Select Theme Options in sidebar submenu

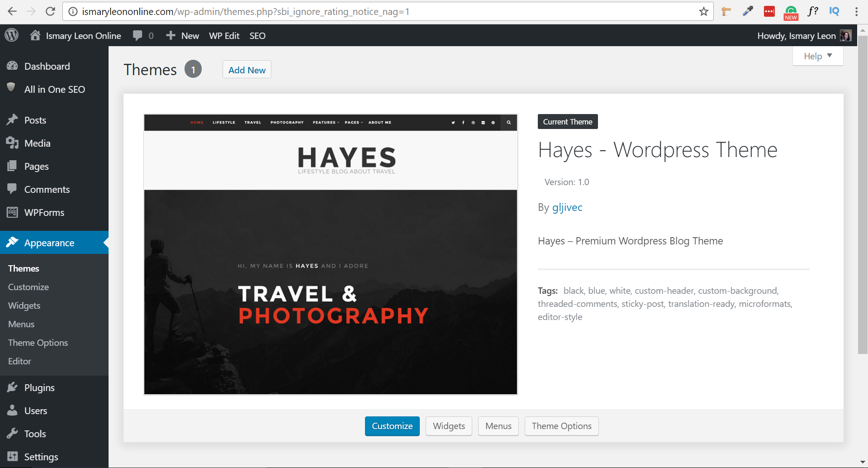pyautogui.click(x=38, y=343)
